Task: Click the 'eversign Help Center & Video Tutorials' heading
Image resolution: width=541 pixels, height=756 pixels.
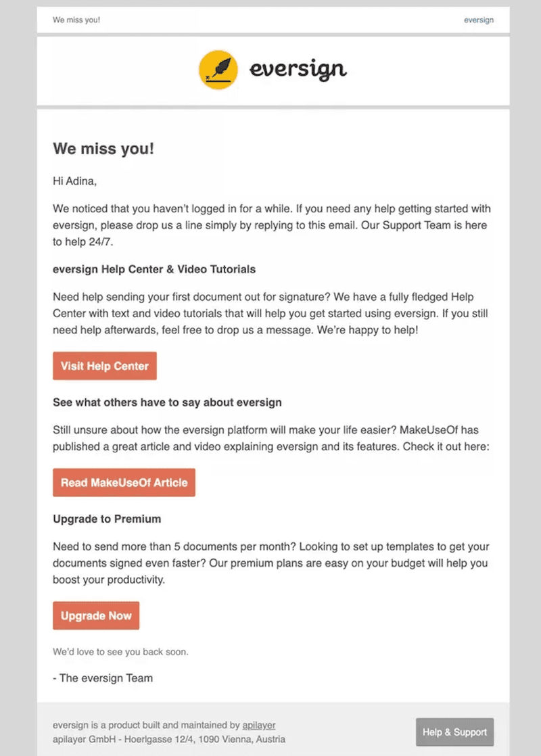Action: pos(154,269)
